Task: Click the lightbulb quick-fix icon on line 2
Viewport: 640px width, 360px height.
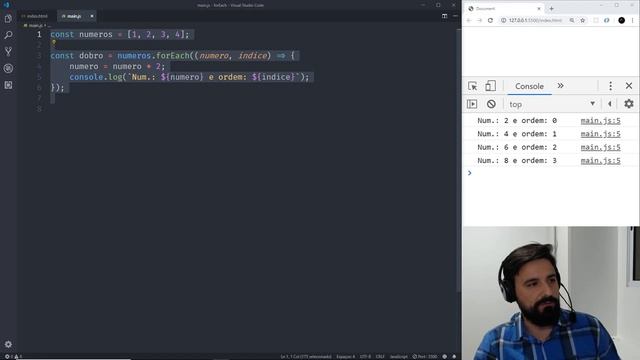Action: (x=53, y=42)
